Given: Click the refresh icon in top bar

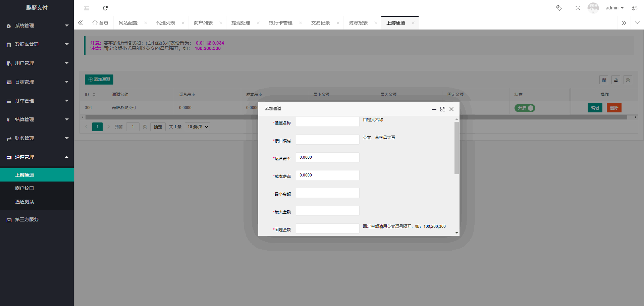Looking at the screenshot, I should pos(105,8).
